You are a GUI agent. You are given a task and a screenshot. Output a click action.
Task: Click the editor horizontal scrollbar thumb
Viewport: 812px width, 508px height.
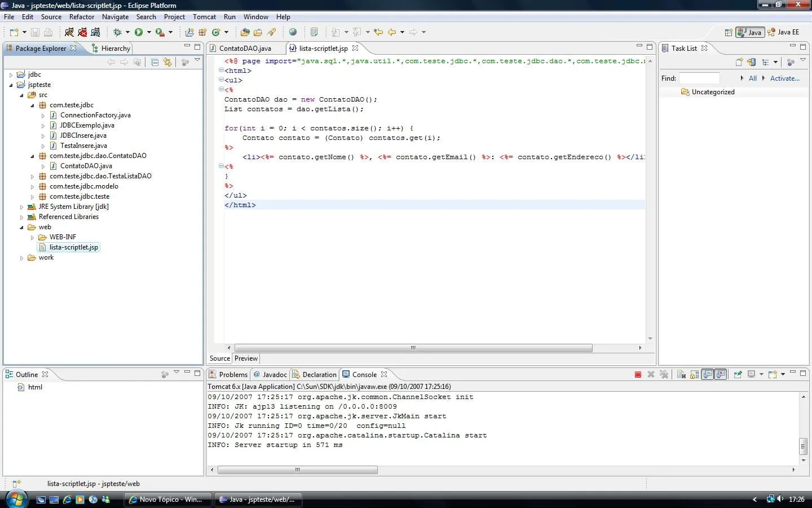point(413,348)
